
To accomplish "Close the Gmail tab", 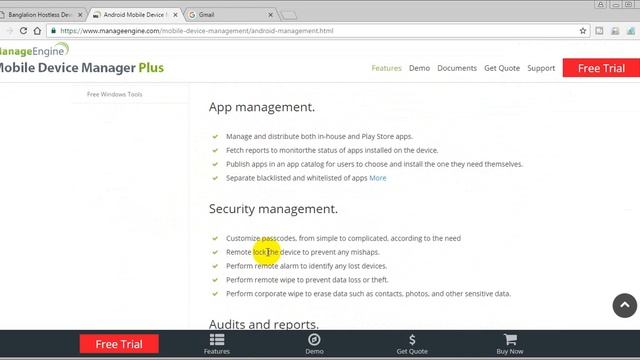I will pyautogui.click(x=270, y=15).
